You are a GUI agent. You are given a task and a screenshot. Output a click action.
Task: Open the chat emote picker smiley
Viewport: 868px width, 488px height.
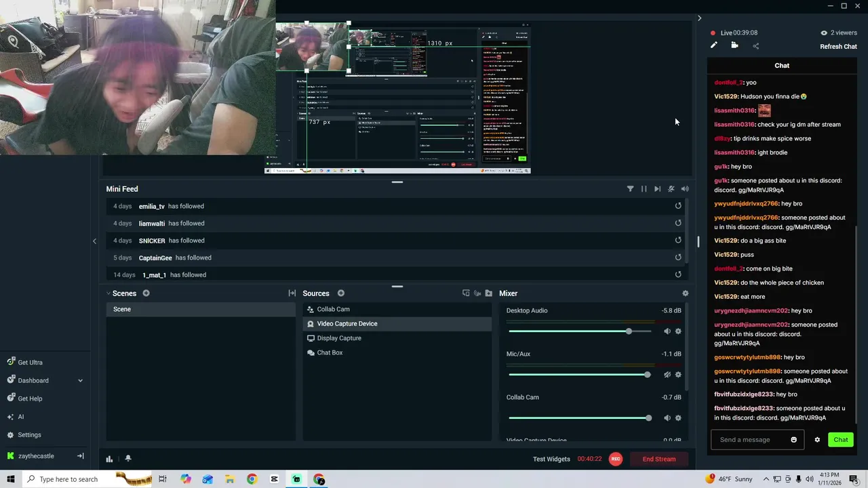(x=794, y=440)
